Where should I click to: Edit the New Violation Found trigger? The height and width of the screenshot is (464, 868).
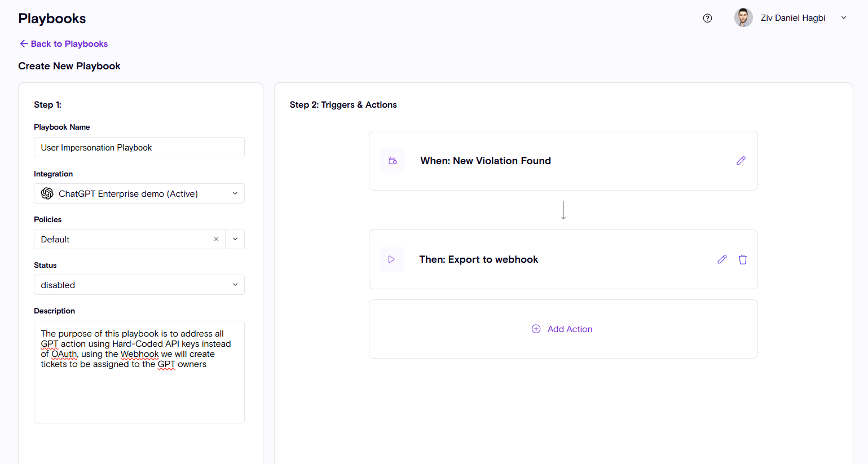tap(741, 161)
